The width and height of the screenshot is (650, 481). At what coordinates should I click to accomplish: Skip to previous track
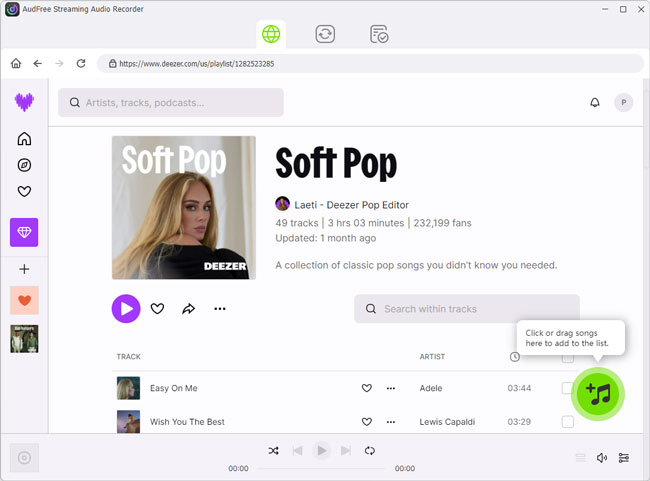[297, 450]
